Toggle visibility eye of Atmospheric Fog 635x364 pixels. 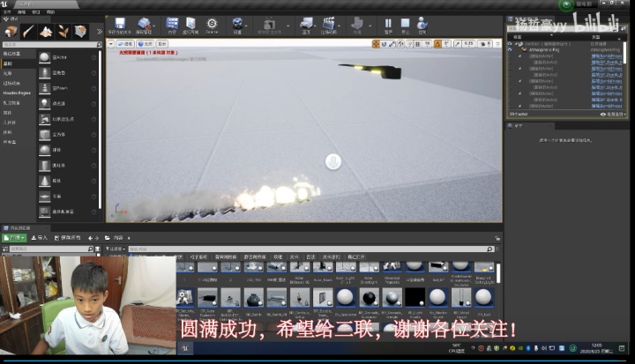pyautogui.click(x=510, y=50)
